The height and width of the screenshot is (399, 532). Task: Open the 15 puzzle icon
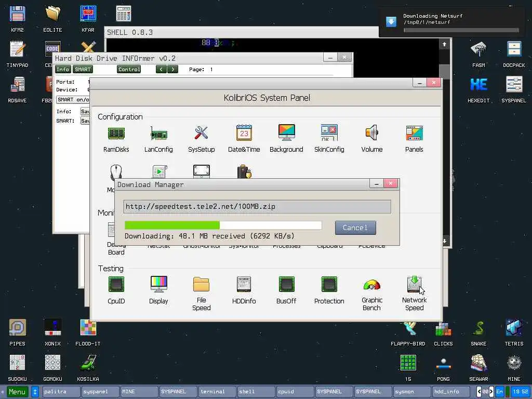pos(408,363)
